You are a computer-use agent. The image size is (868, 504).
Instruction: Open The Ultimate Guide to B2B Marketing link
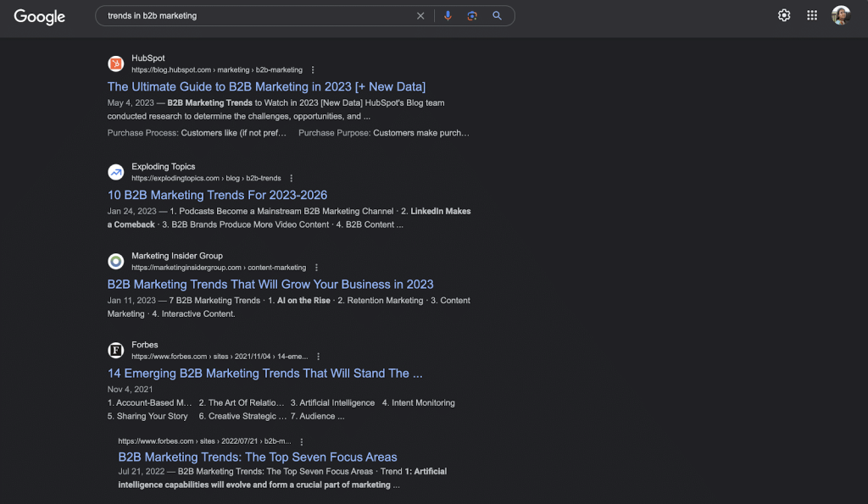266,87
